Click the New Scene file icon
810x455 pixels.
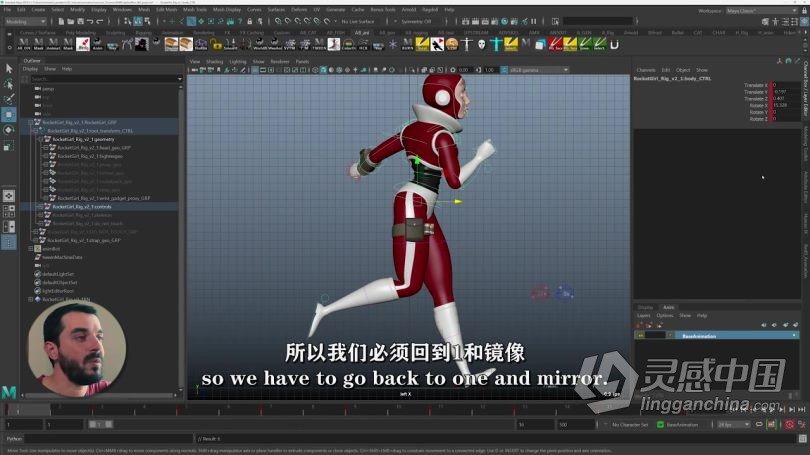pyautogui.click(x=61, y=21)
